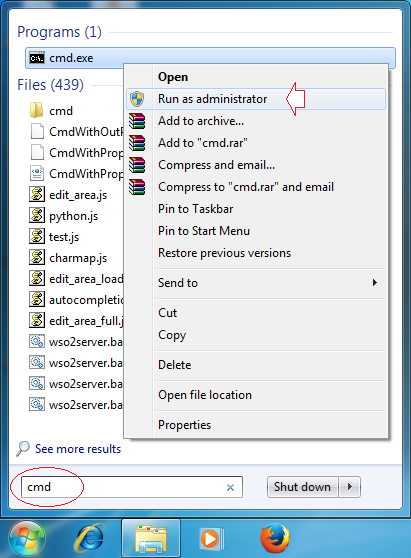Click the magnifier icon next to See more results
The width and height of the screenshot is (411, 558).
coord(23,449)
